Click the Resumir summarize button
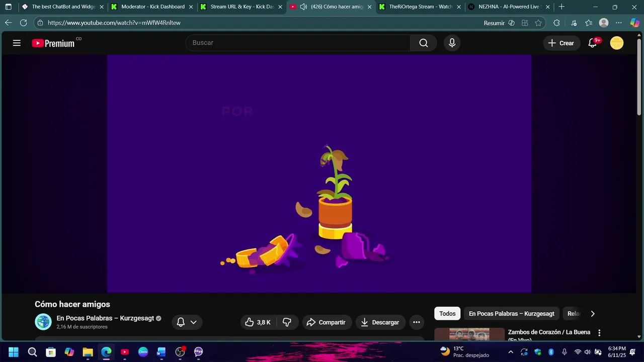 point(499,23)
